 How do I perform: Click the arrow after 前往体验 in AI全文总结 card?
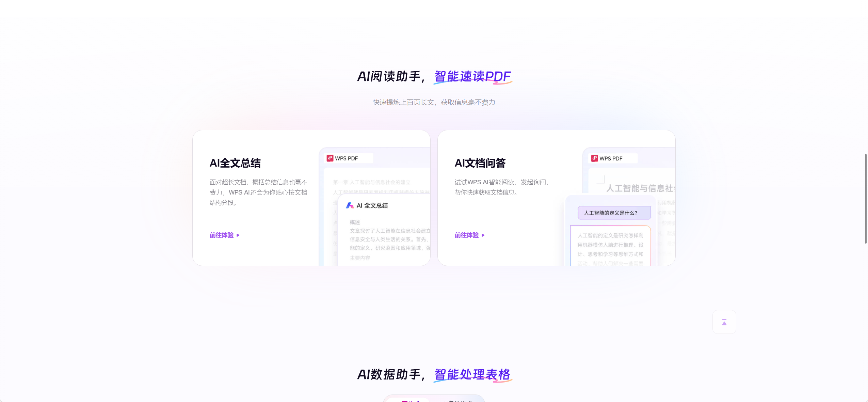(238, 235)
